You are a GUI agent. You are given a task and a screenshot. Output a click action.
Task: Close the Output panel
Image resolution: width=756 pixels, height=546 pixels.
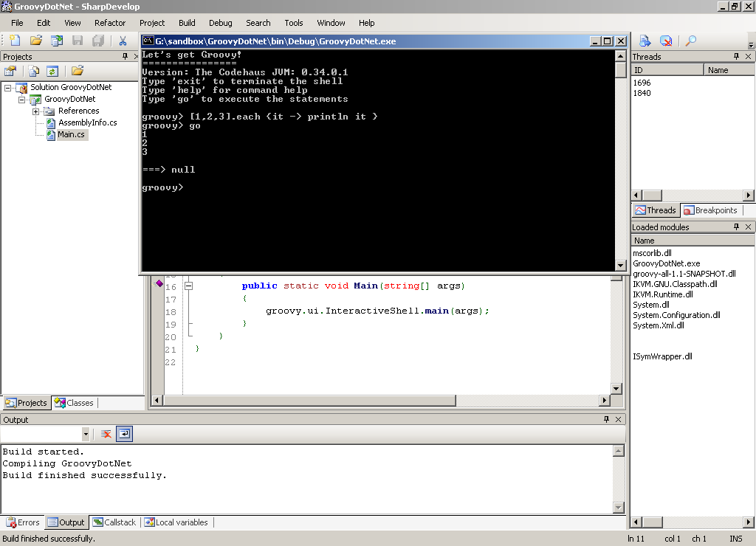point(619,419)
